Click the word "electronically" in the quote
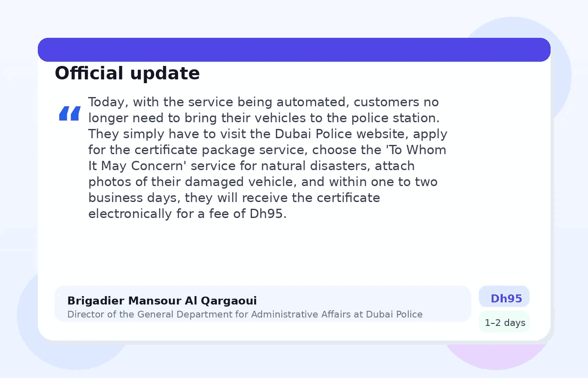This screenshot has height=378, width=588. [x=130, y=214]
